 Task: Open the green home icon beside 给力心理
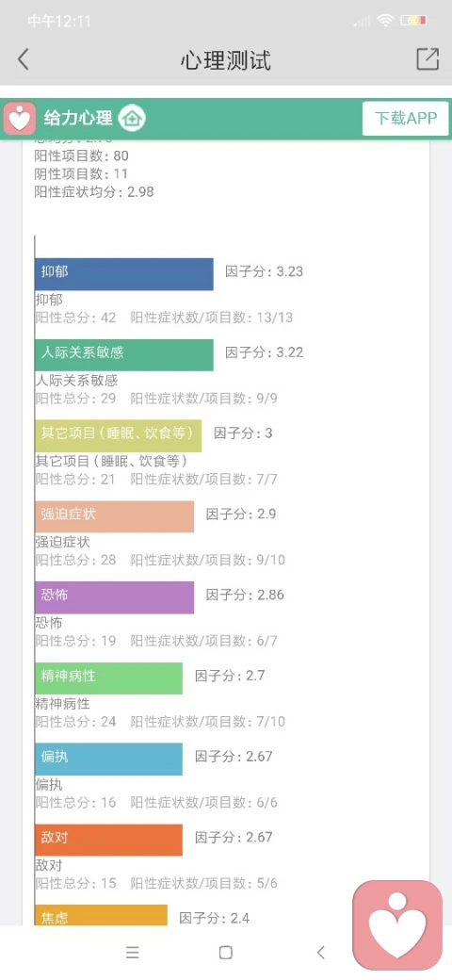(x=132, y=118)
